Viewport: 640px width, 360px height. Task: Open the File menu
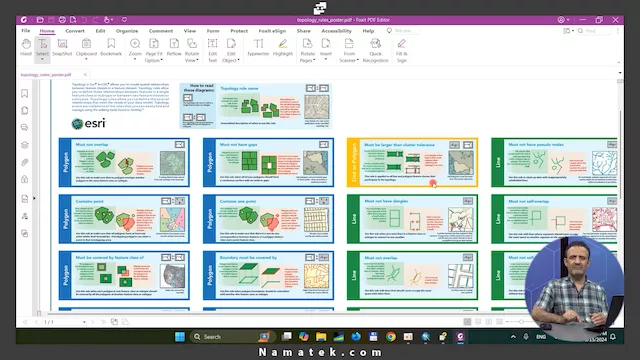[26, 31]
